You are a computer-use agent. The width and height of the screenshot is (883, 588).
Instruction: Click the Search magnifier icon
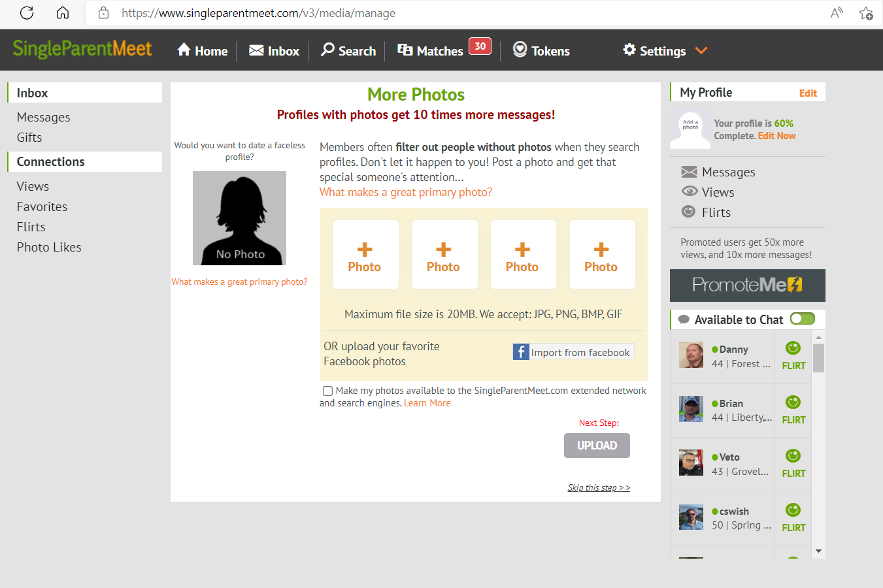[327, 50]
